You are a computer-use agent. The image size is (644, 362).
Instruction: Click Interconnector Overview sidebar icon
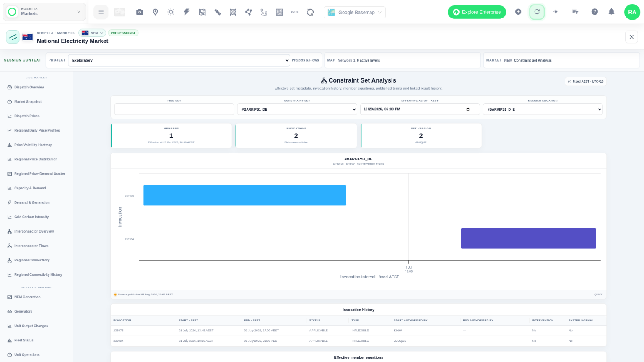[9, 232]
